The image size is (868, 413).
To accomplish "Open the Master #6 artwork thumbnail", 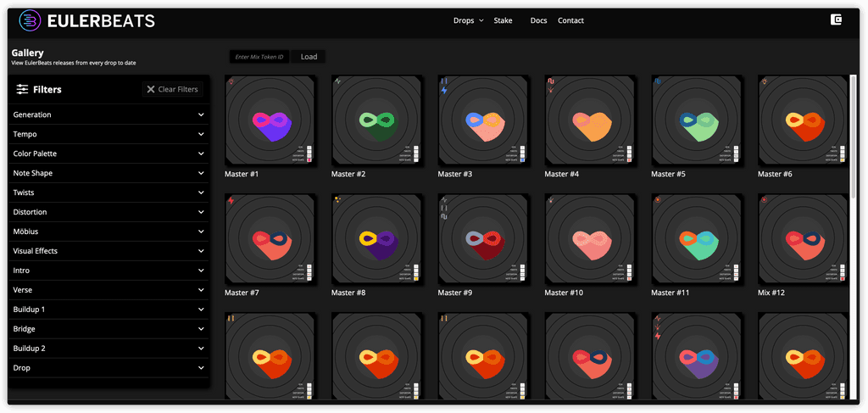I will (804, 120).
